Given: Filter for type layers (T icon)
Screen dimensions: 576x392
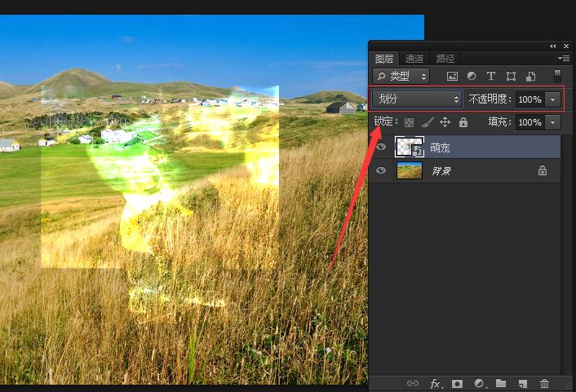Looking at the screenshot, I should [491, 76].
